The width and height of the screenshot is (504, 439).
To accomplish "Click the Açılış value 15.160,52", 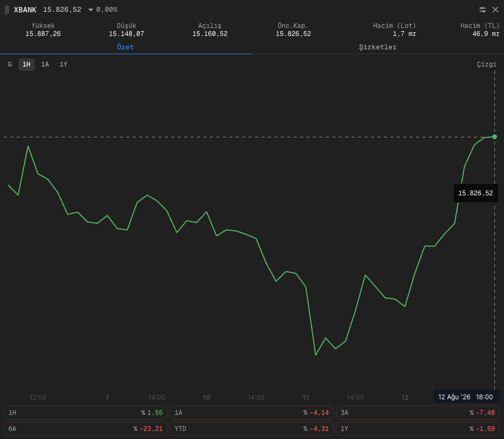I will [x=210, y=34].
